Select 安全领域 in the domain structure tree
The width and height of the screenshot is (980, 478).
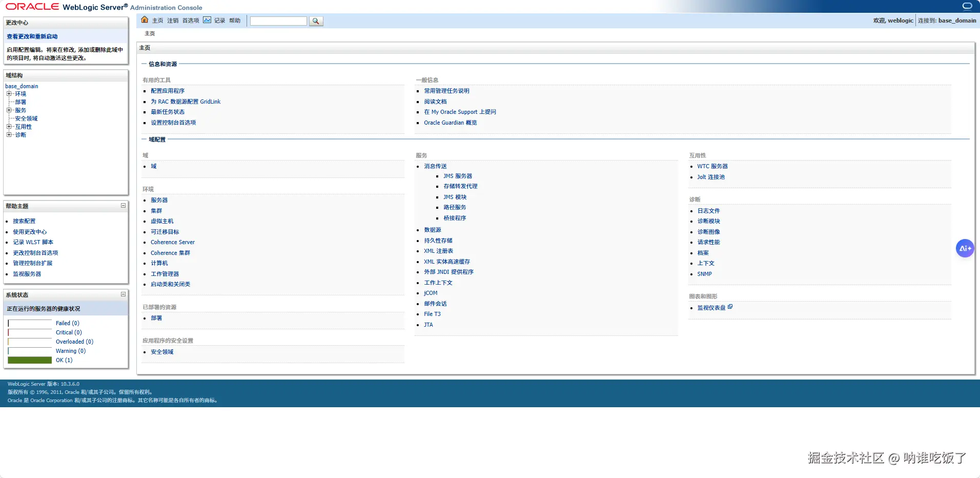(26, 118)
